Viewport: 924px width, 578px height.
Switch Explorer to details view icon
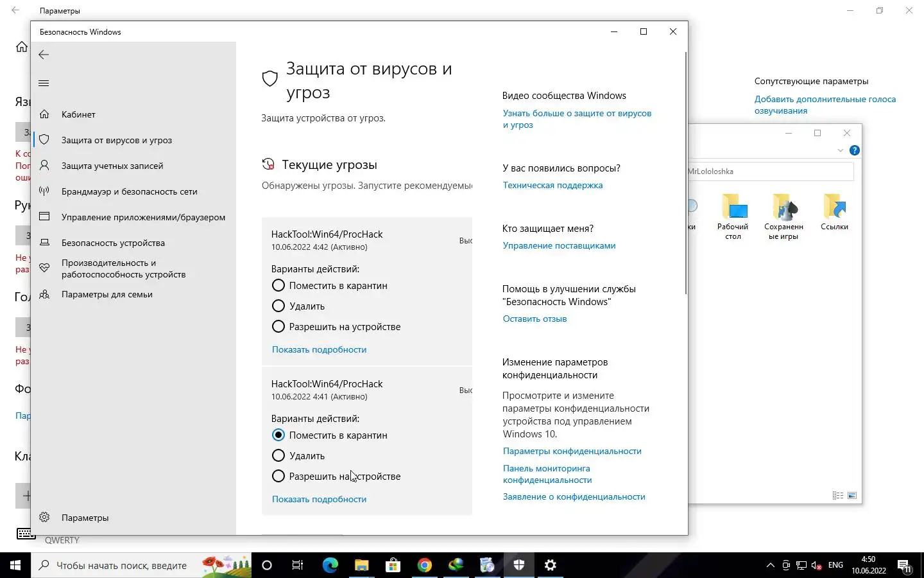click(838, 495)
